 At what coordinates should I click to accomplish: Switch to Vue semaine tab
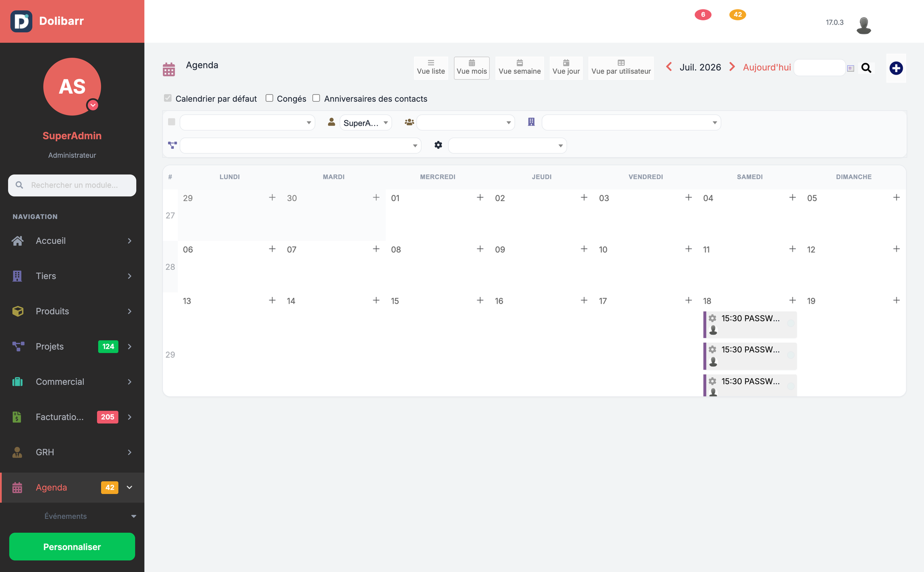519,68
